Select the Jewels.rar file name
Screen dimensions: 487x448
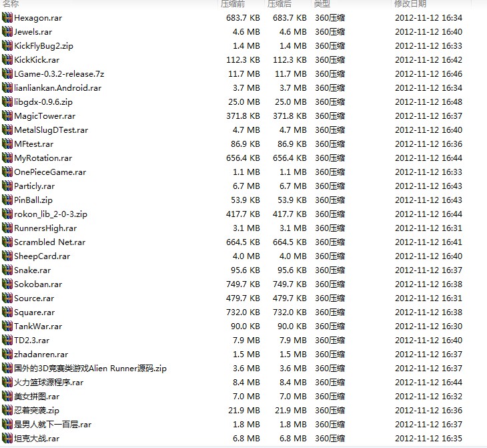(33, 31)
